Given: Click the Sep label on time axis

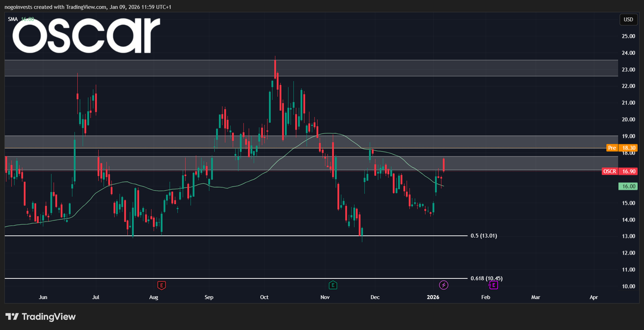Looking at the screenshot, I should 209,297.
